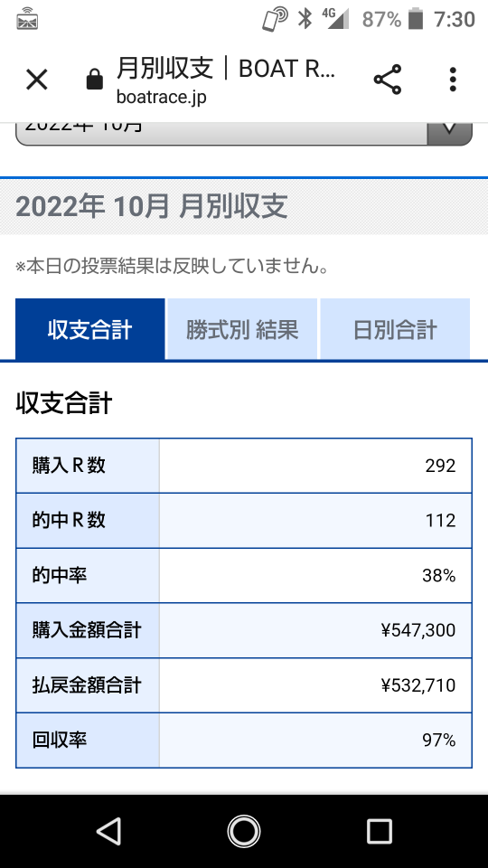Tap the boatrace.jp URL text
Image resolution: width=488 pixels, height=868 pixels.
162,98
